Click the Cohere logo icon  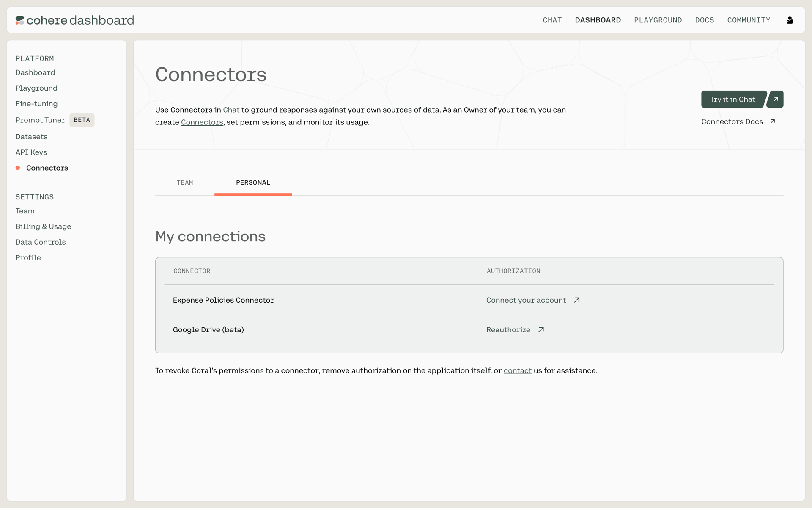pyautogui.click(x=20, y=20)
